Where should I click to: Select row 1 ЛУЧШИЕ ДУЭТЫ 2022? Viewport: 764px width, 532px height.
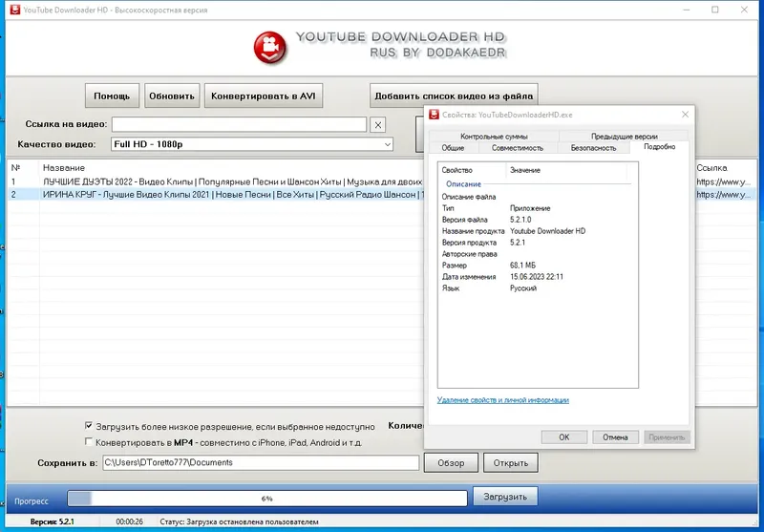217,181
